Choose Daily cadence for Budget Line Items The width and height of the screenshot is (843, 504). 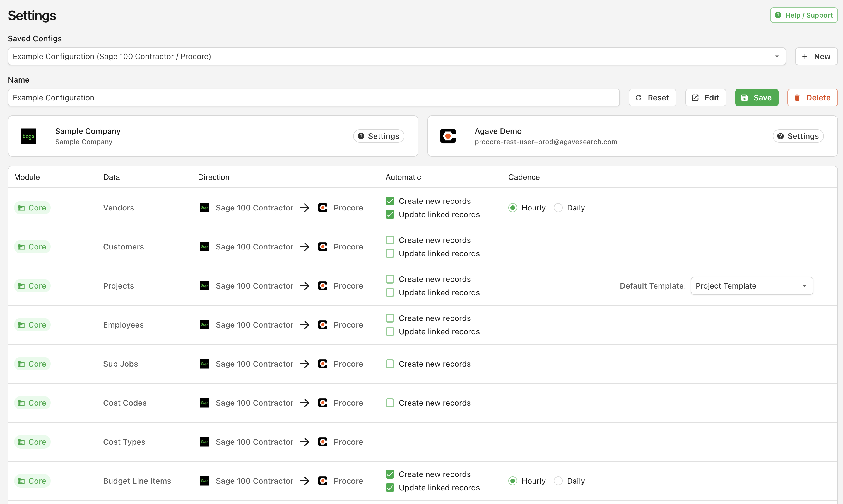pyautogui.click(x=558, y=481)
